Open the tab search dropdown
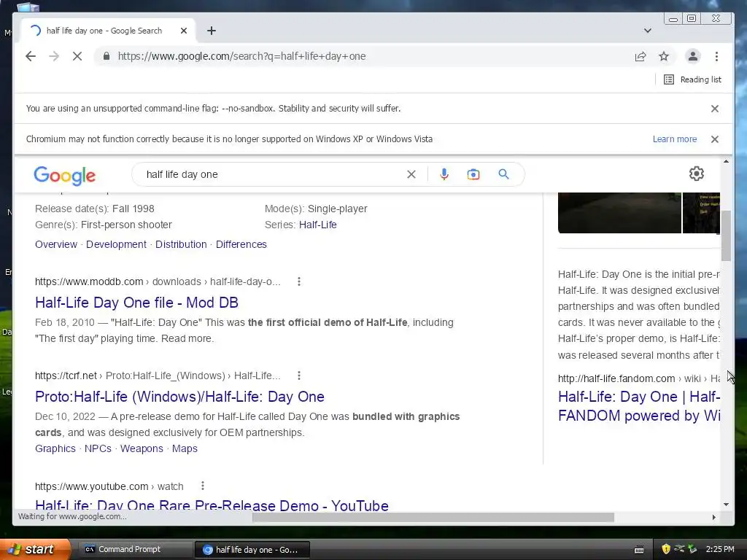This screenshot has height=560, width=747. 648,31
